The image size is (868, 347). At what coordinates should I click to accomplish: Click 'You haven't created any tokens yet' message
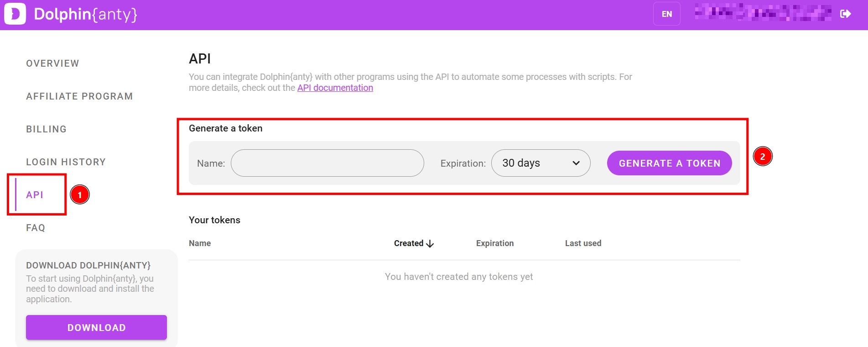point(459,277)
